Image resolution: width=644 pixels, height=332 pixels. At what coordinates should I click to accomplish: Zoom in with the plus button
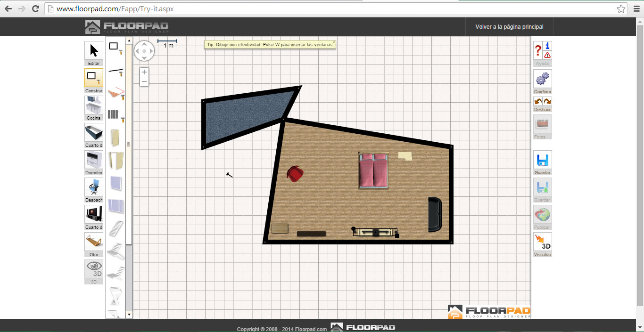click(144, 72)
